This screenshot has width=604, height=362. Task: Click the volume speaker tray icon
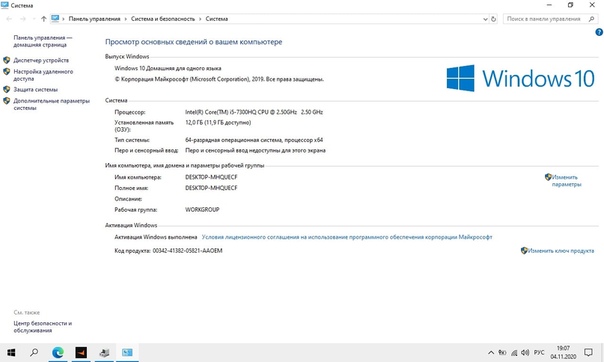pyautogui.click(x=525, y=352)
